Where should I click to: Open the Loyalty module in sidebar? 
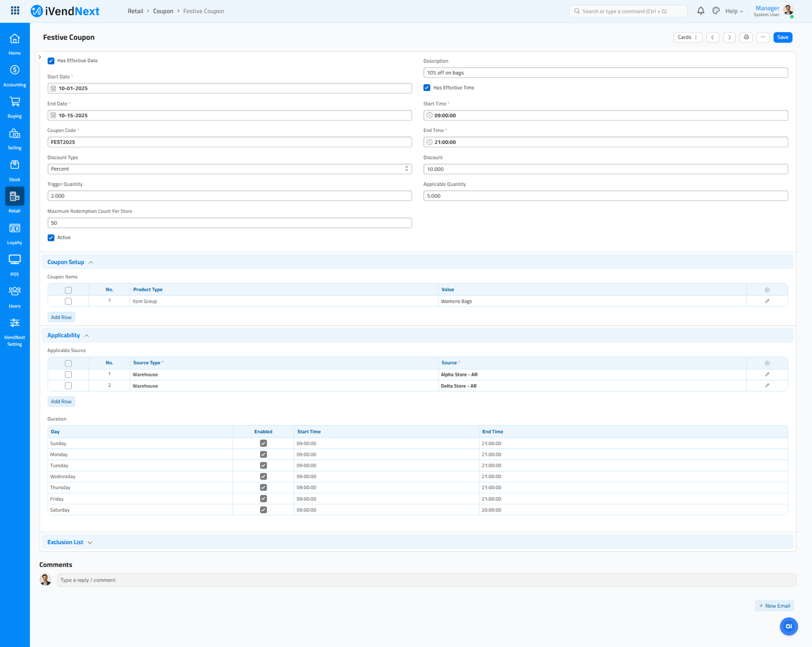(15, 233)
